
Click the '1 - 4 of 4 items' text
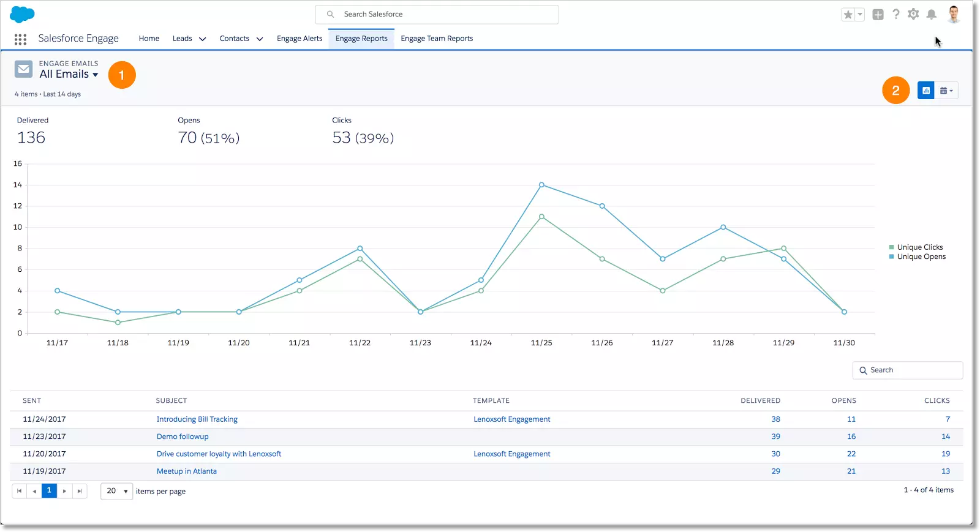[x=929, y=490]
